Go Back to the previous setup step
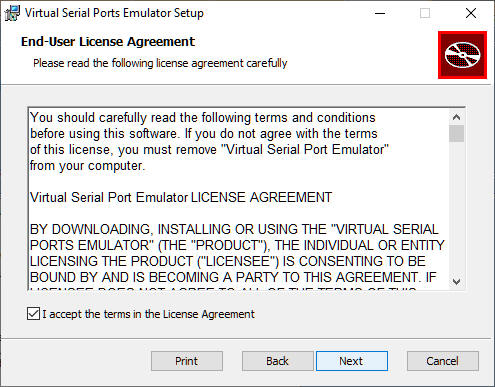Viewport: 495px width, 387px height. click(277, 361)
